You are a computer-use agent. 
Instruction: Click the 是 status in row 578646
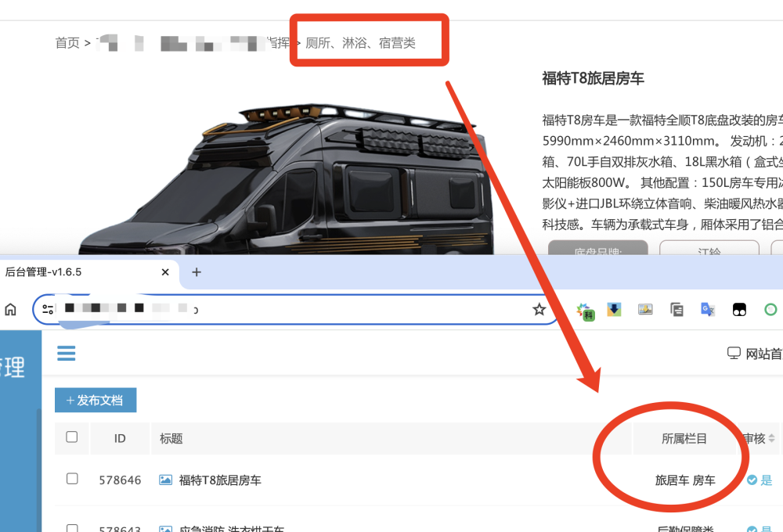point(766,480)
